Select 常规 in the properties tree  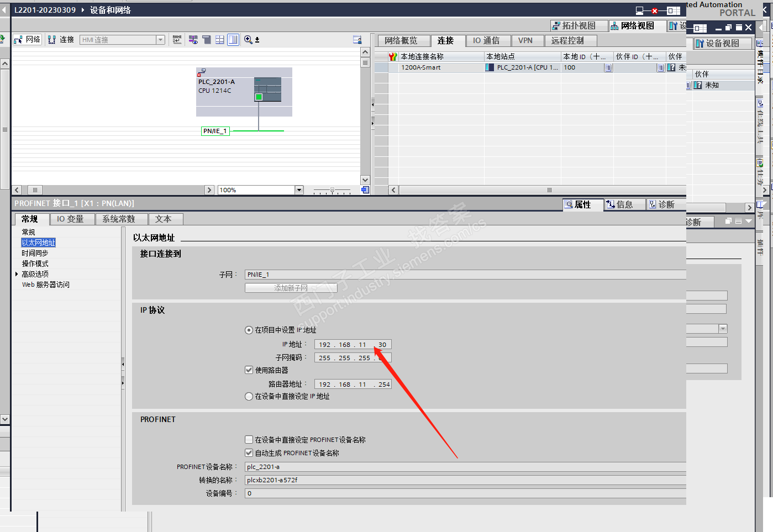[x=28, y=232]
